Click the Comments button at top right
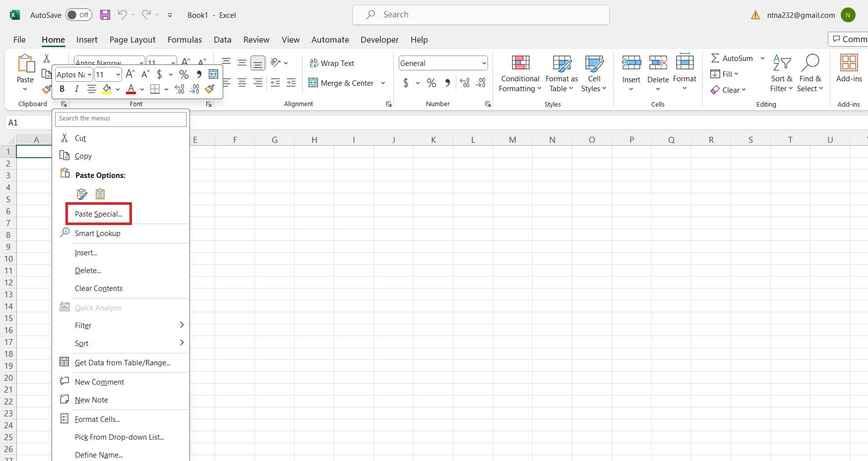This screenshot has width=868, height=461. tap(849, 39)
